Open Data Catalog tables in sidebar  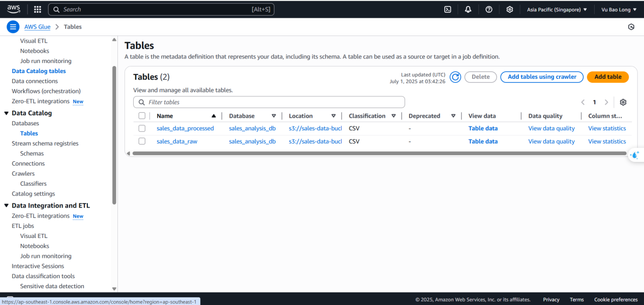click(39, 71)
